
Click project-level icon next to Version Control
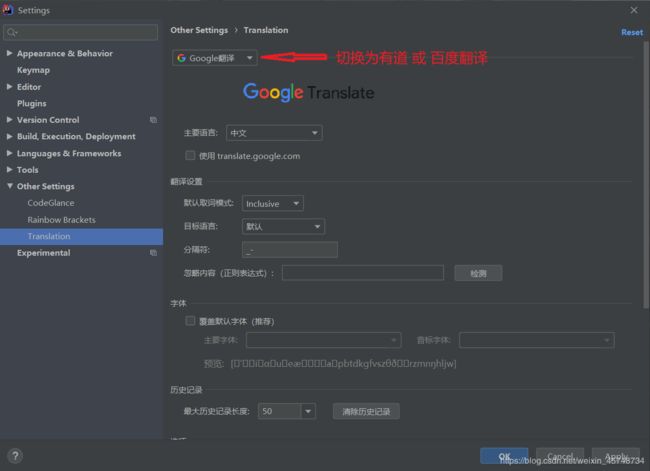(x=153, y=120)
